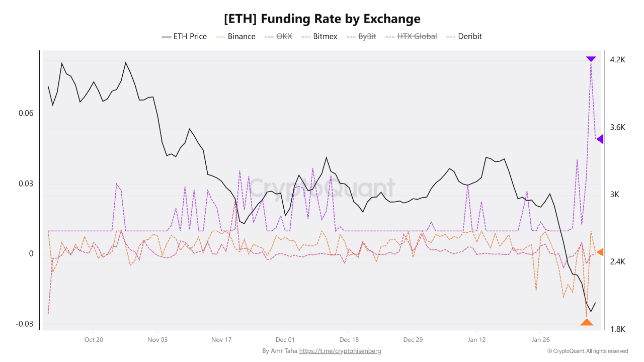Click the purple downward triangle at Bitmex peak
The image size is (644, 362).
pos(591,59)
